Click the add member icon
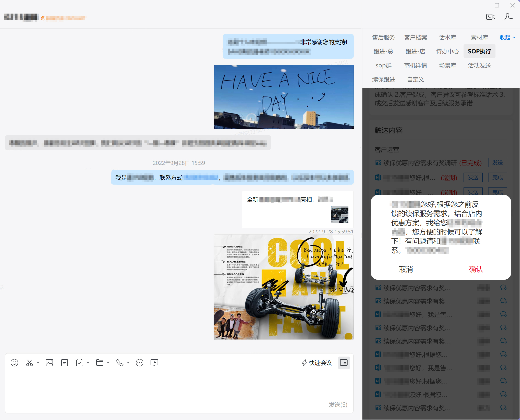This screenshot has width=520, height=420. click(x=508, y=17)
